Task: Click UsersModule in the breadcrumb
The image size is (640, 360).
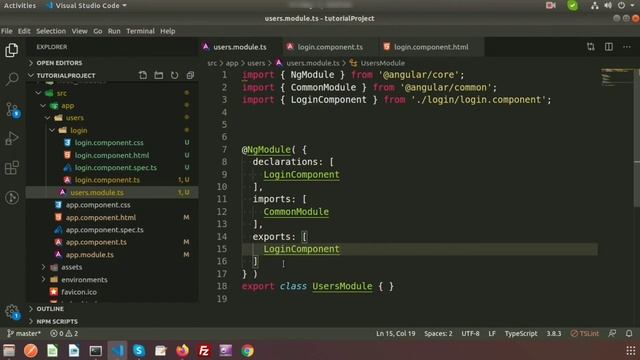Action: click(382, 63)
